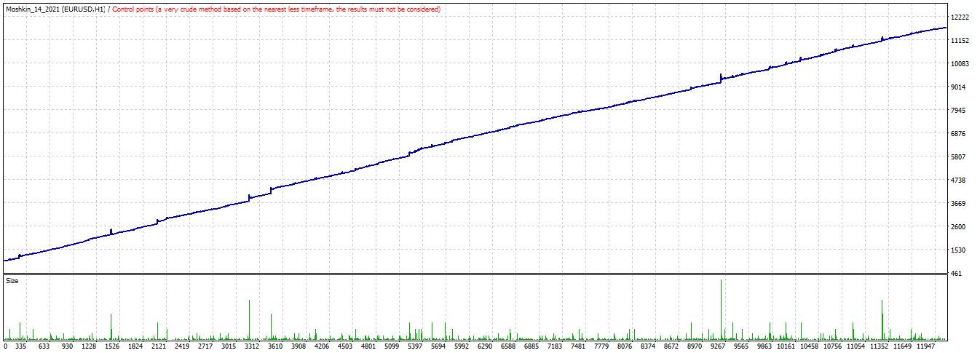Click trade number 11054 on the x-axis
Image resolution: width=980 pixels, height=353 pixels.
point(856,347)
